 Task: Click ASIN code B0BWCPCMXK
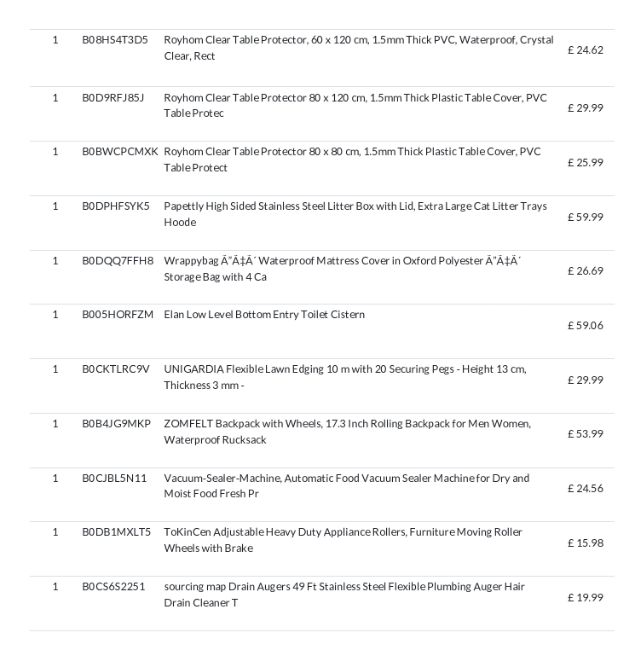tap(120, 152)
